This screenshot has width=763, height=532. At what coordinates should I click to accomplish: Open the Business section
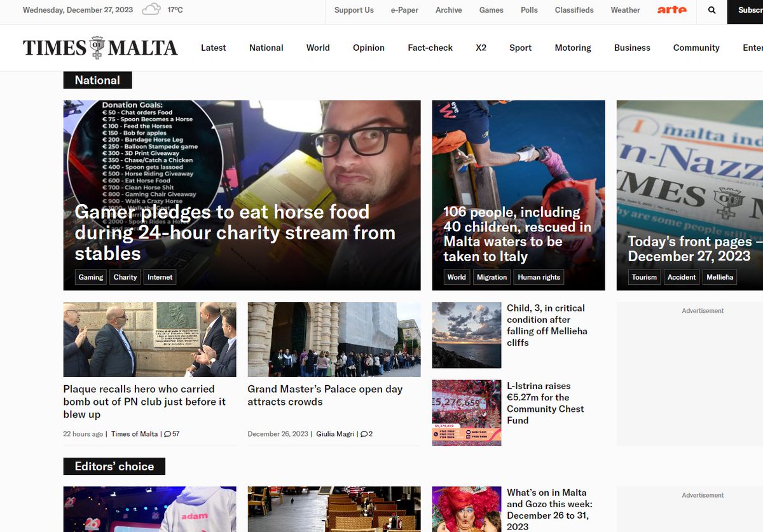(632, 48)
